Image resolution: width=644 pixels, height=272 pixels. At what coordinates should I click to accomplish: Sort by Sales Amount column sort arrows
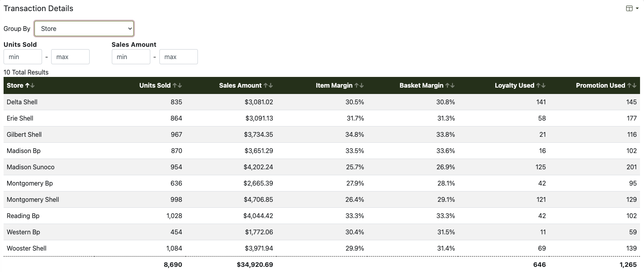(268, 85)
